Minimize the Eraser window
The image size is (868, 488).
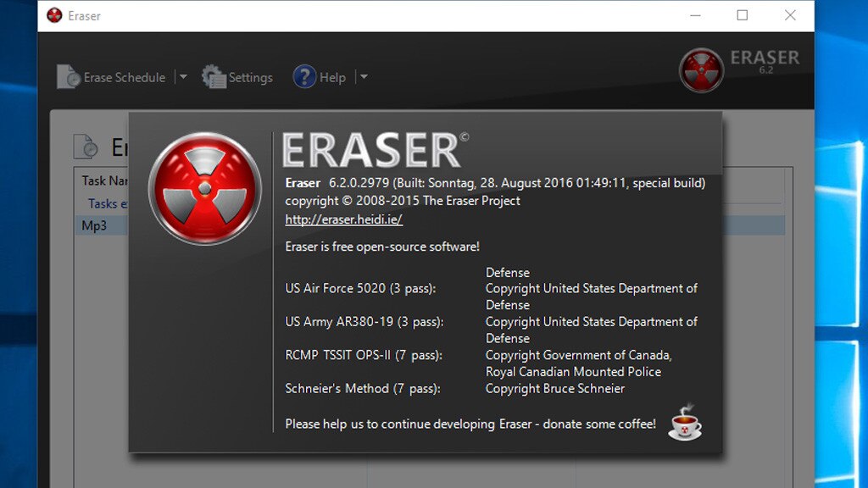pyautogui.click(x=695, y=15)
